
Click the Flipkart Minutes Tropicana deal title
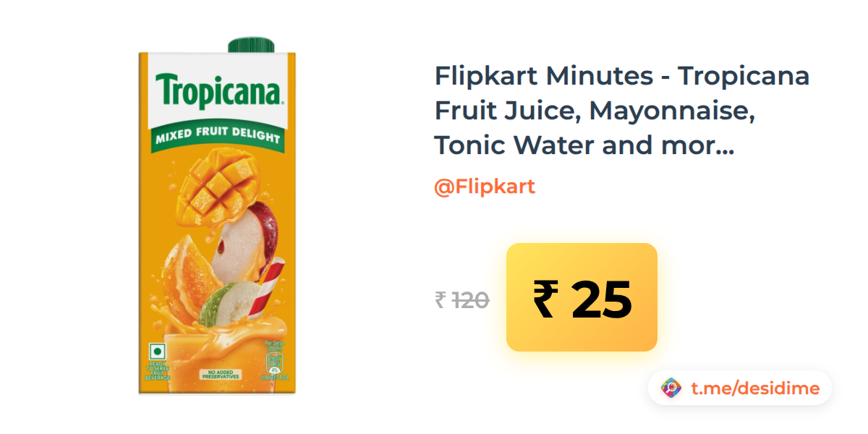pos(622,111)
